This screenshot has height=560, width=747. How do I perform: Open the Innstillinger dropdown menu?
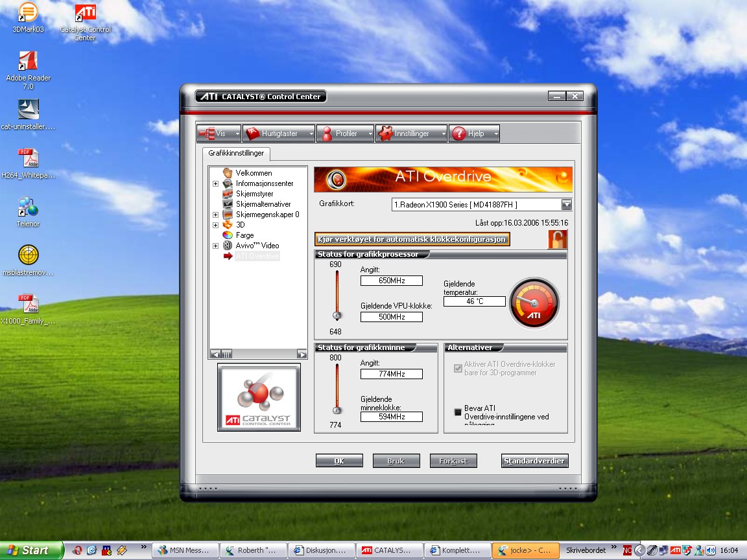[412, 134]
